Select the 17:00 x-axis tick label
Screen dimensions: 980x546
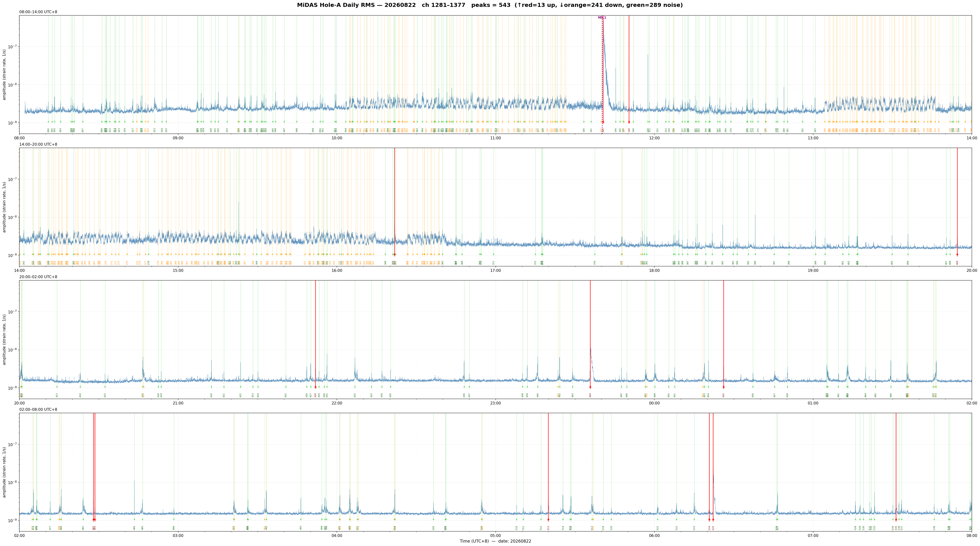[495, 271]
